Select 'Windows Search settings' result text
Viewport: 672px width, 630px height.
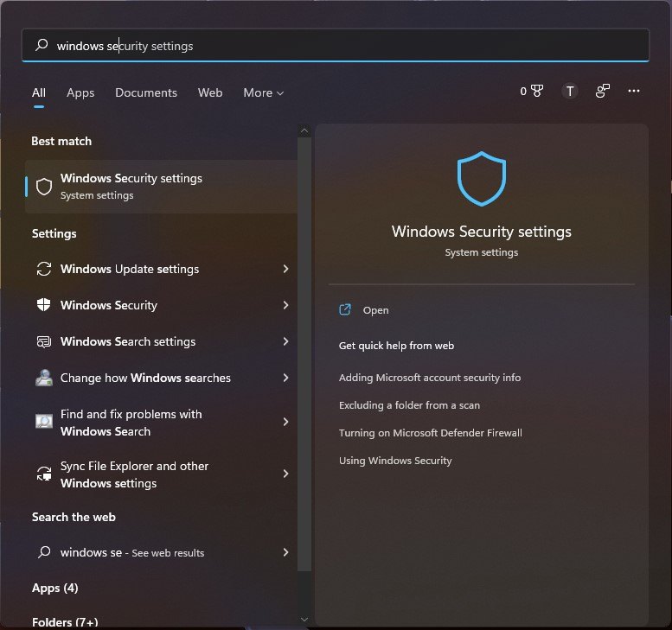tap(128, 341)
